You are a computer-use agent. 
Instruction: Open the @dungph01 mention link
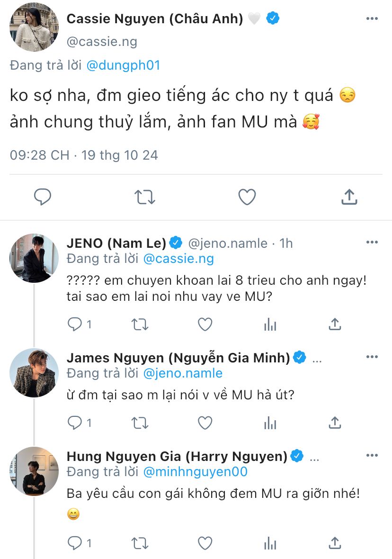tap(123, 65)
